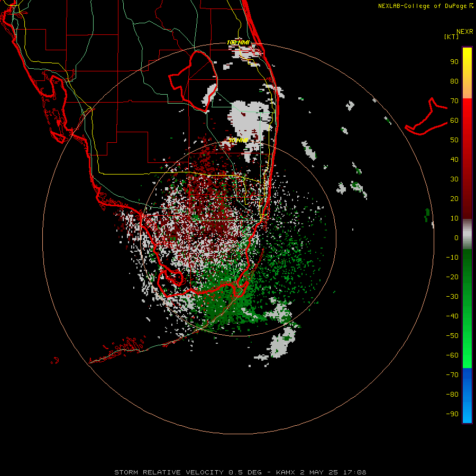The height and width of the screenshot is (476, 476).
Task: Click the NEXLAB-College of DuPage credit text
Action: [x=426, y=6]
